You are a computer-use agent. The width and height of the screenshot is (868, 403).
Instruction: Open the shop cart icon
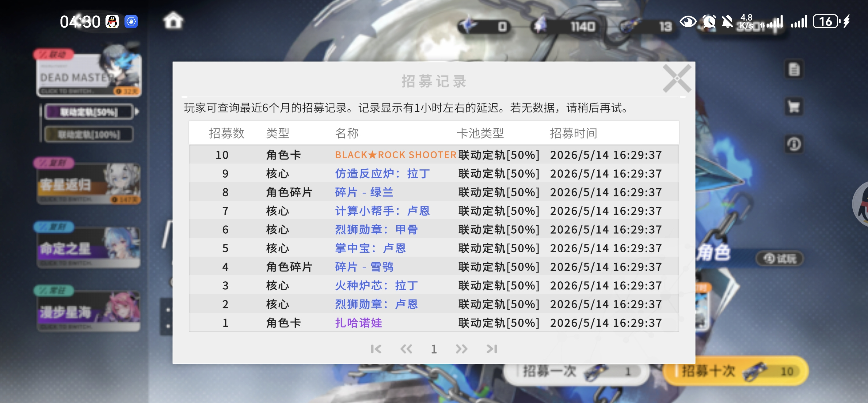[x=794, y=107]
